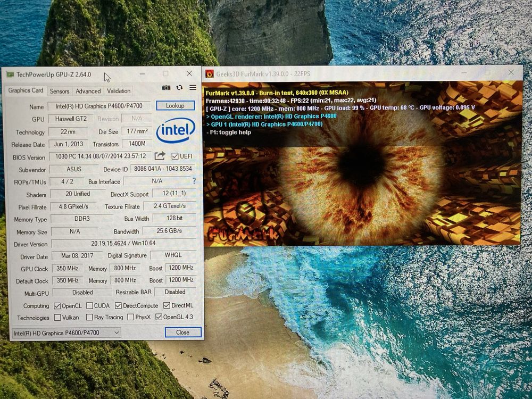Toggle the DirectML checkbox
This screenshot has width=532, height=399.
[167, 305]
